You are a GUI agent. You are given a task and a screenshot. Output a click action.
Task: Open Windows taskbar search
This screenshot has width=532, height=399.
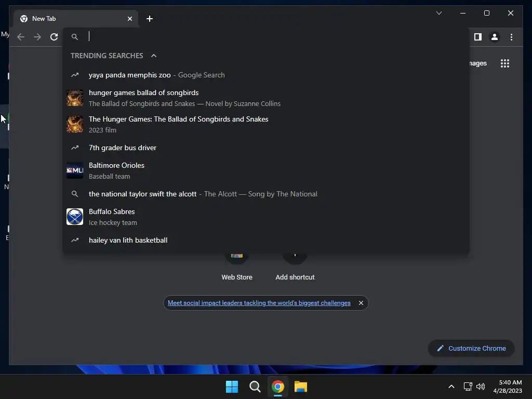tap(255, 387)
